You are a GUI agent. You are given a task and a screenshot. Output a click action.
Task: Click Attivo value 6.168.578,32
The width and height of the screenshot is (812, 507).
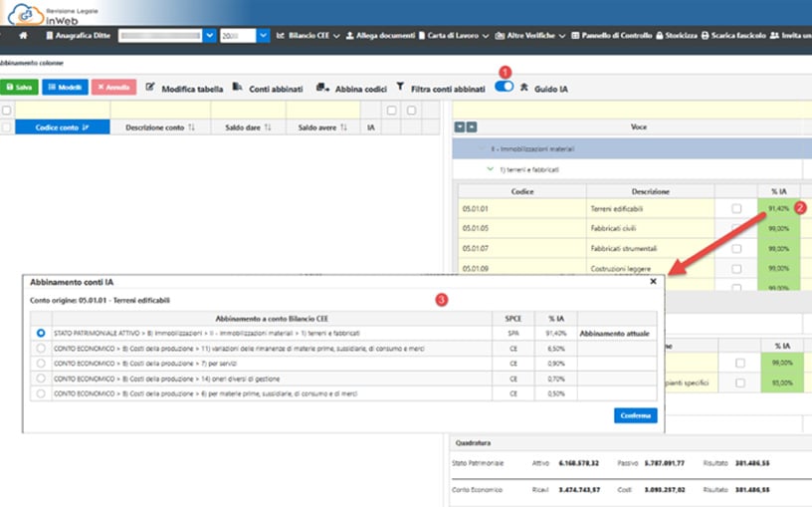click(578, 463)
